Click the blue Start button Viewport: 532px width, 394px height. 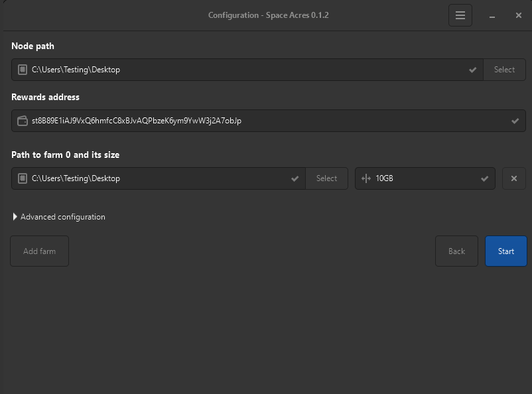coord(506,251)
